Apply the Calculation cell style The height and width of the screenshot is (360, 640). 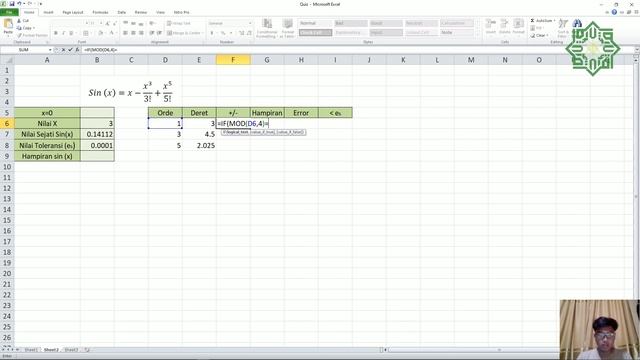457,23
